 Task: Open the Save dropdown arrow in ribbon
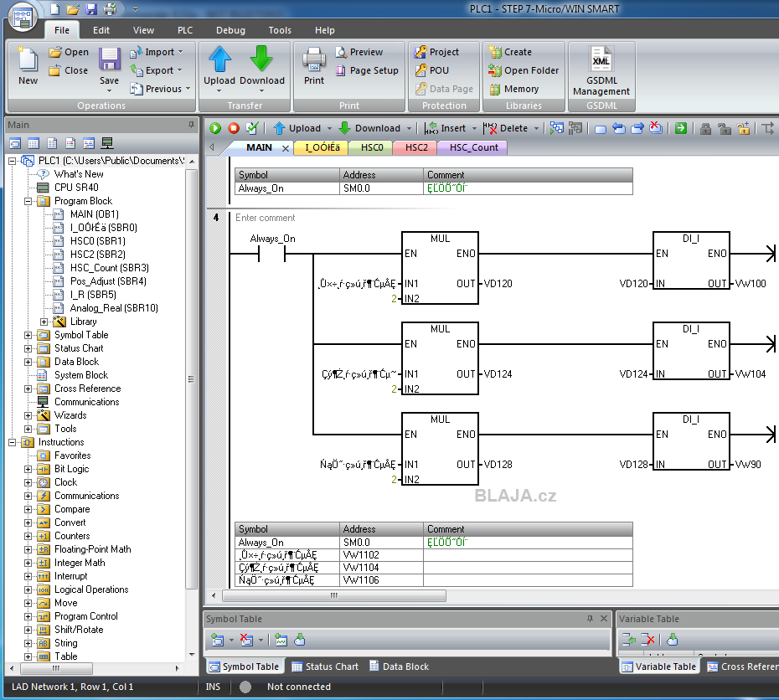click(109, 91)
